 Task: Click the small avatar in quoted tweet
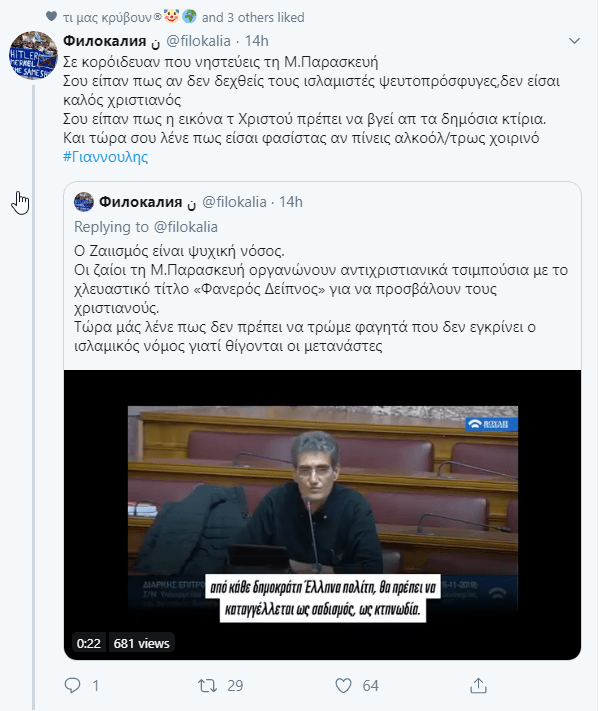pos(84,202)
